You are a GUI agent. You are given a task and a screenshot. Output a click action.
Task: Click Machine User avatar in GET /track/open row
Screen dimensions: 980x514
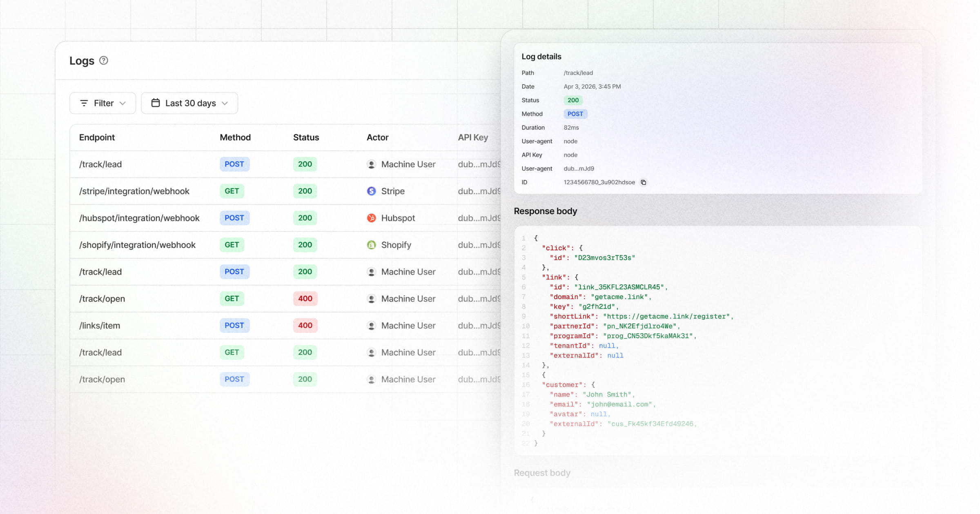coord(371,299)
